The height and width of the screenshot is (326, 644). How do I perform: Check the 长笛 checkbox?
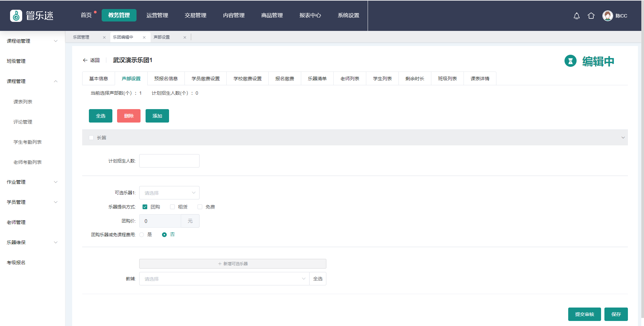click(x=91, y=138)
